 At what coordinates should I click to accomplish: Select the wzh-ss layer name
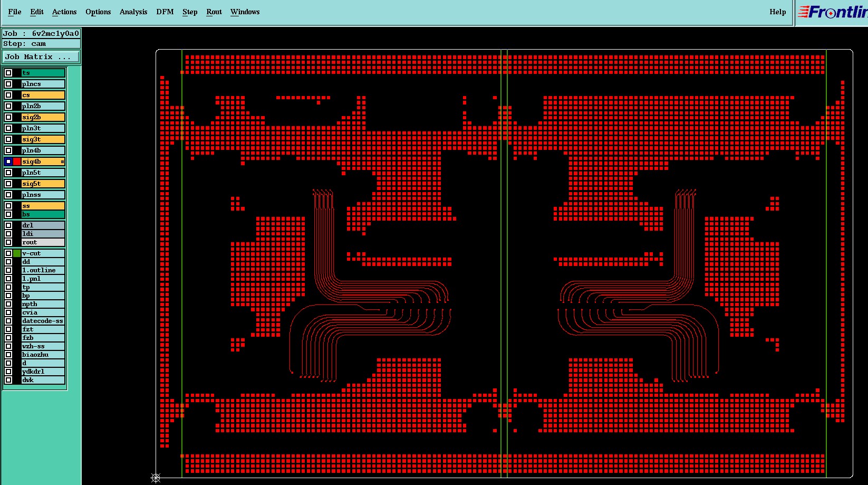coord(43,346)
